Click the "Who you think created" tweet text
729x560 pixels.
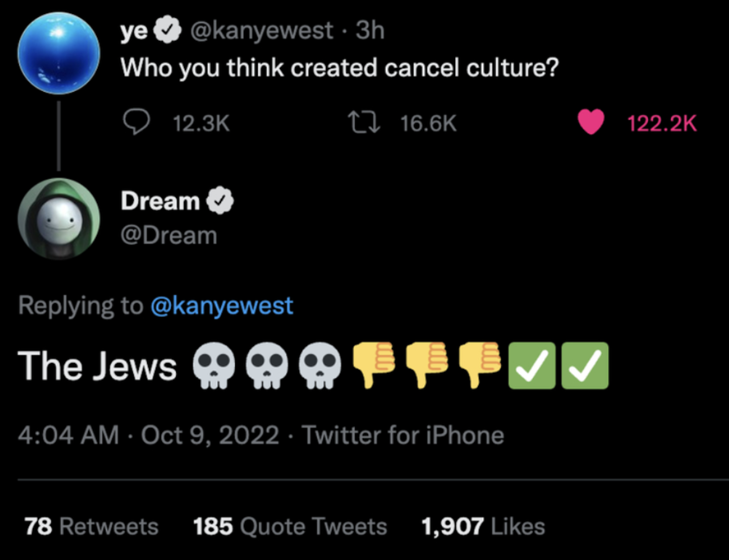339,68
